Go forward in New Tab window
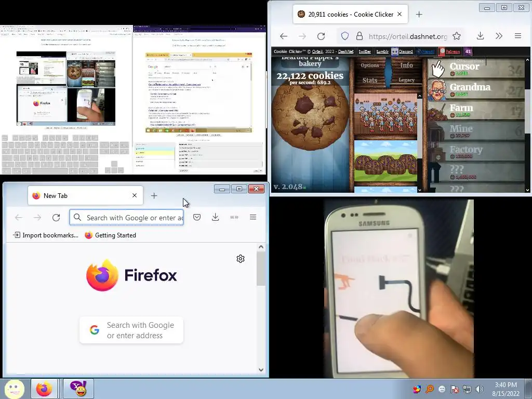Image resolution: width=532 pixels, height=399 pixels. (37, 218)
